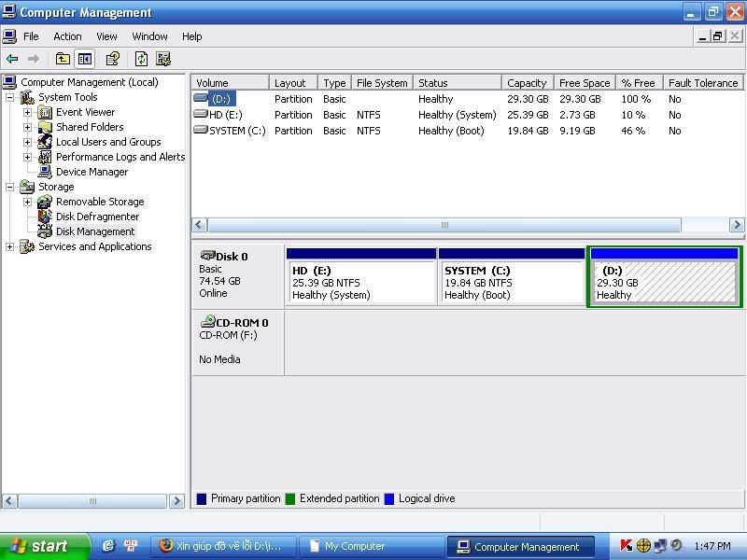Click the taskbar clock showing 1:47 PM

[712, 546]
